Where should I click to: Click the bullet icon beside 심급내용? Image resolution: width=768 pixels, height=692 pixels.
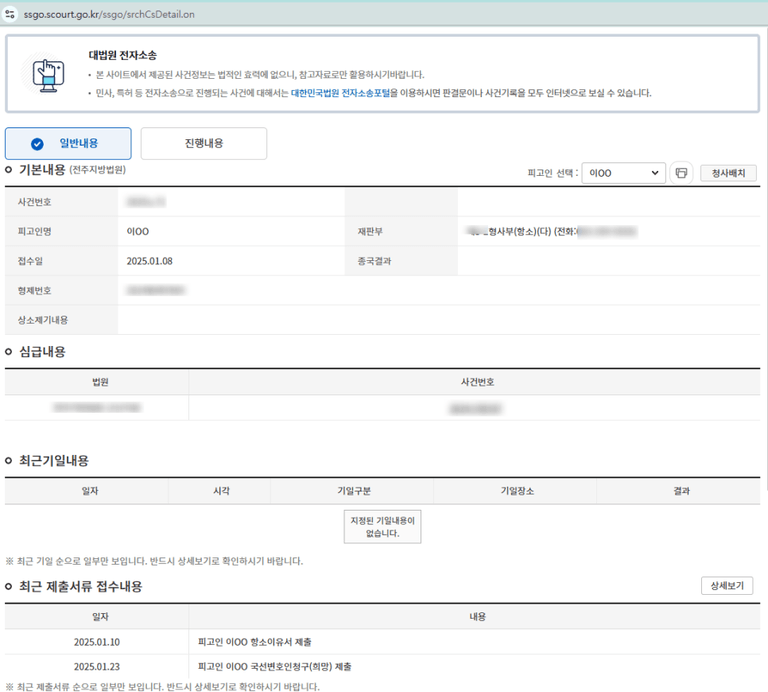[x=9, y=352]
